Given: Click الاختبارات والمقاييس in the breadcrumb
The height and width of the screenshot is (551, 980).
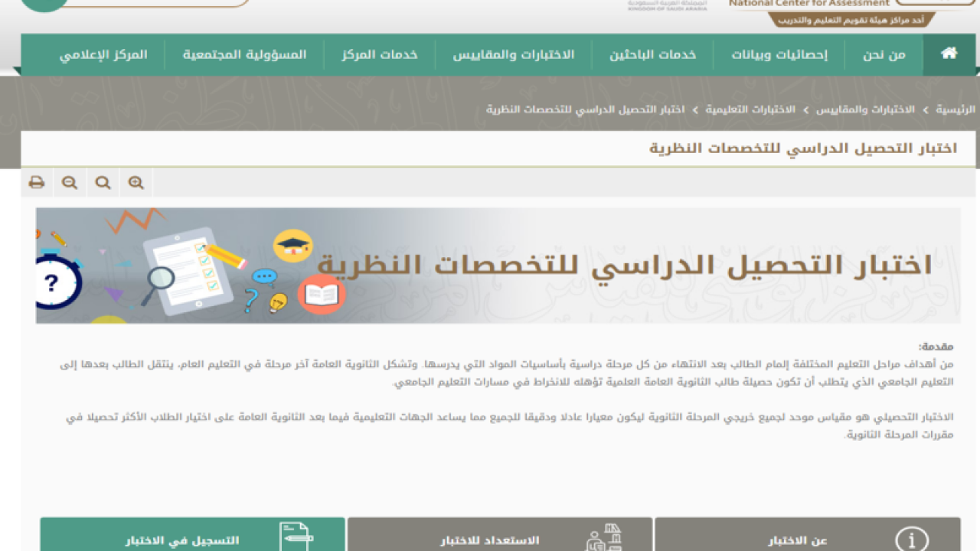Looking at the screenshot, I should (x=864, y=109).
